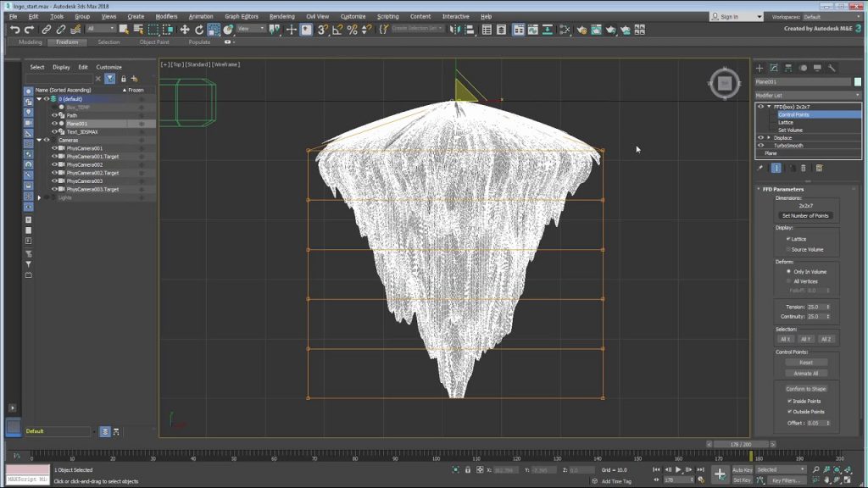
Task: Select the All Vertices deform option
Action: [x=788, y=281]
